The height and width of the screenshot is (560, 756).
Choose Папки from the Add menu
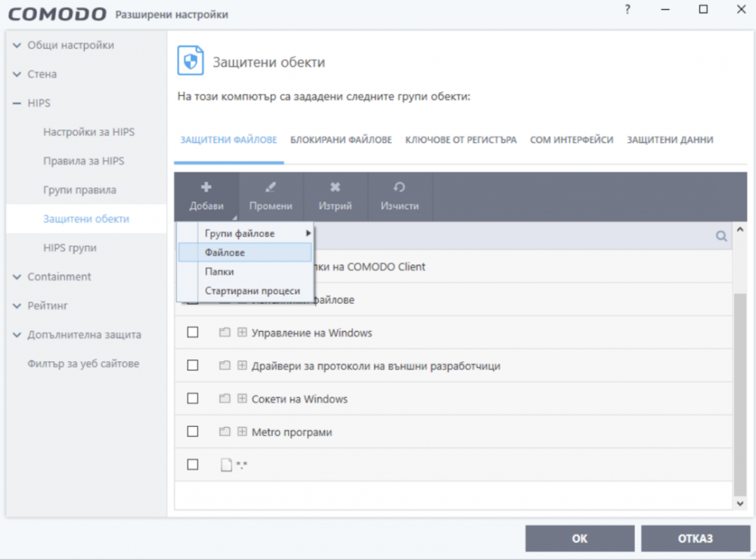(x=245, y=272)
